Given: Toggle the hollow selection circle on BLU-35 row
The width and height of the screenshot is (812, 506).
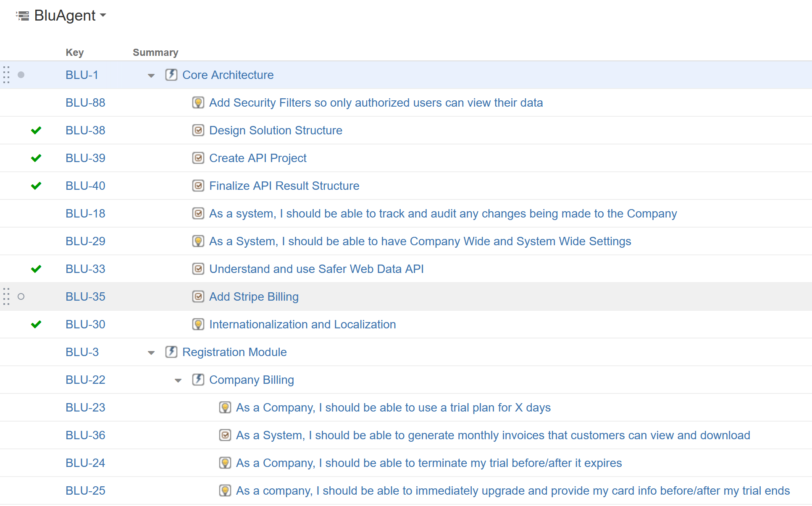Looking at the screenshot, I should [21, 296].
